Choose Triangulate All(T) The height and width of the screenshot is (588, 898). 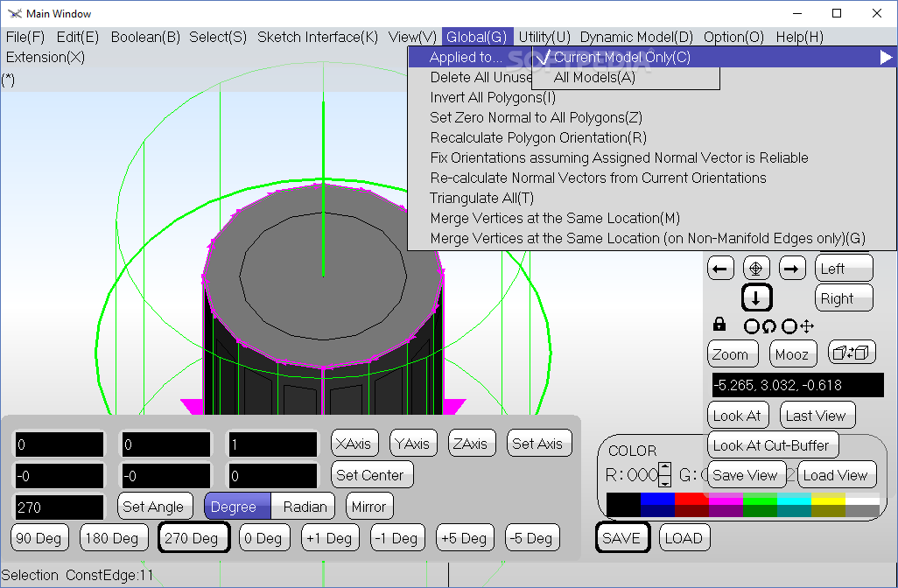481,198
